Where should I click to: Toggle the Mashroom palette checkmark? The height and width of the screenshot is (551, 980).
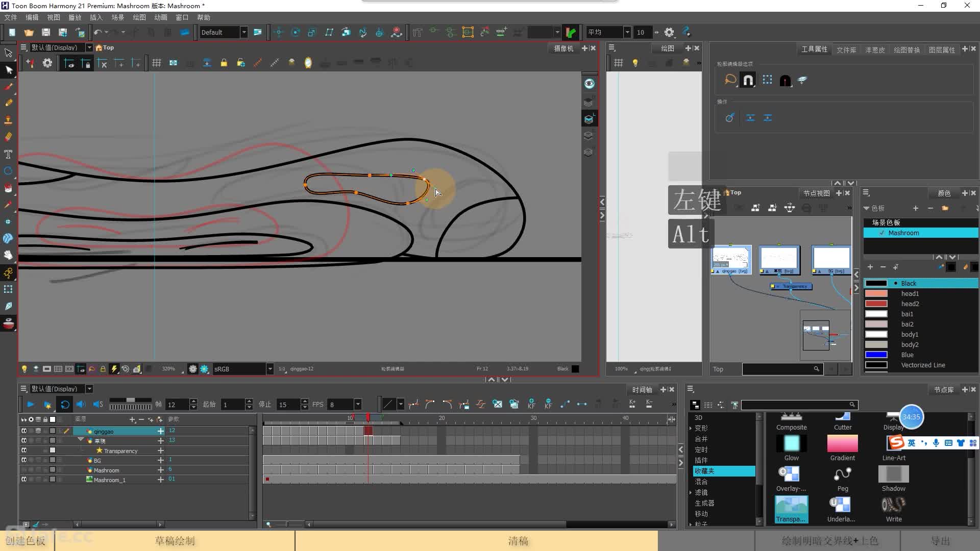pyautogui.click(x=881, y=233)
